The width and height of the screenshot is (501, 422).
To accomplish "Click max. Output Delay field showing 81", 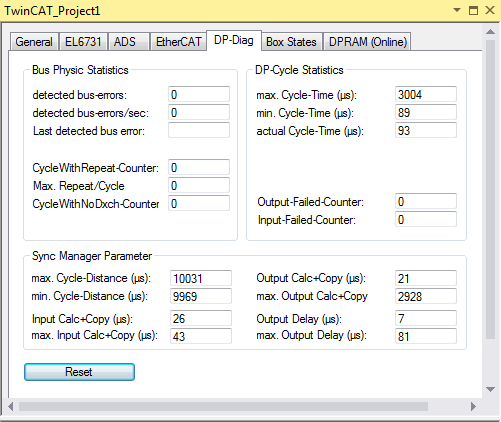I will coord(426,336).
